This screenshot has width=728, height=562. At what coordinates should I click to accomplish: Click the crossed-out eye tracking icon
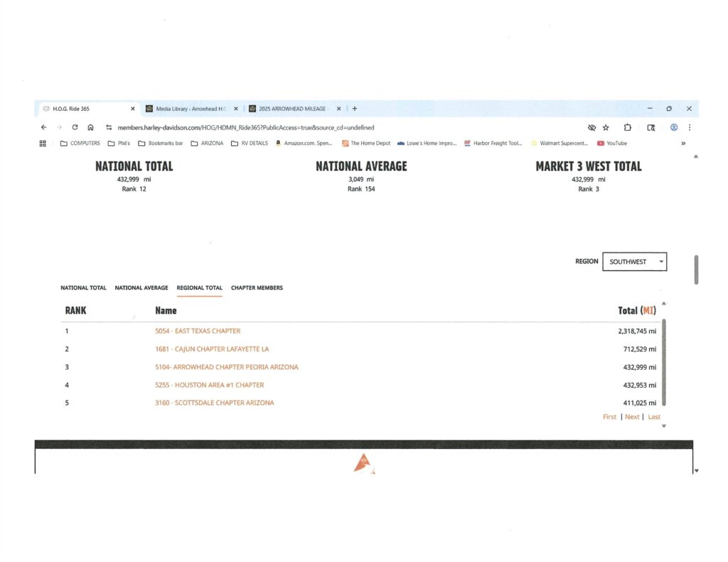(591, 127)
